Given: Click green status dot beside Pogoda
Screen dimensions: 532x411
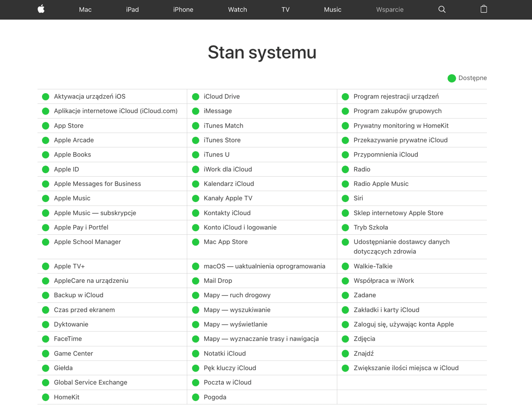Looking at the screenshot, I should (196, 397).
